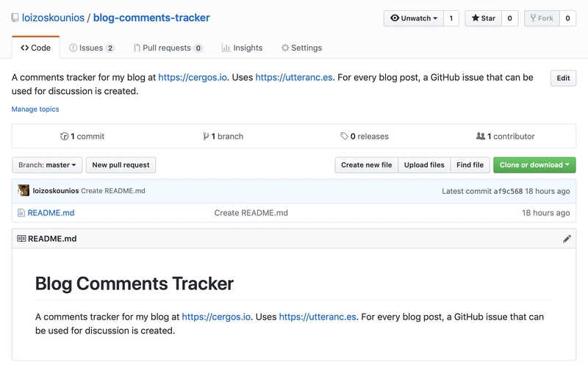Image resolution: width=588 pixels, height=368 pixels.
Task: Click Create README.md message in file row
Action: (251, 213)
